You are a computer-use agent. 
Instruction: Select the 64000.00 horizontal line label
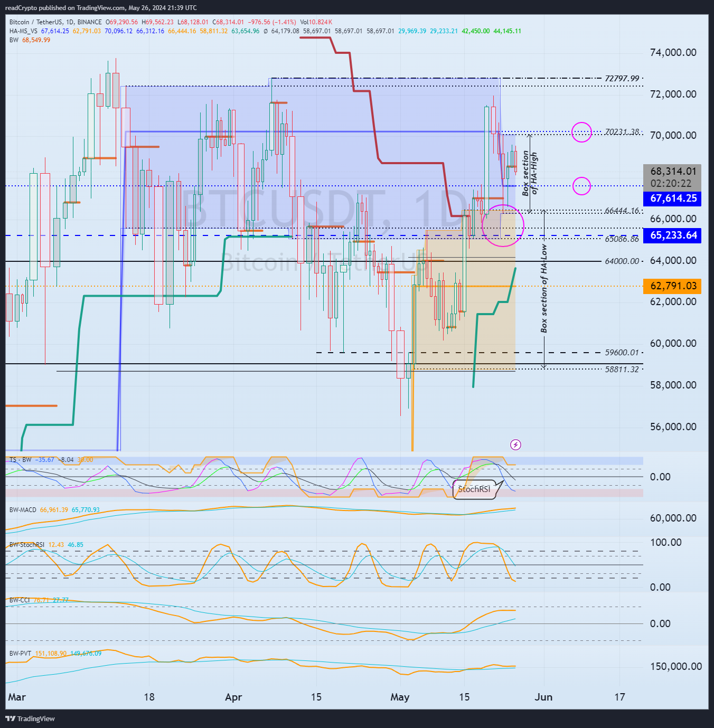[x=622, y=261]
